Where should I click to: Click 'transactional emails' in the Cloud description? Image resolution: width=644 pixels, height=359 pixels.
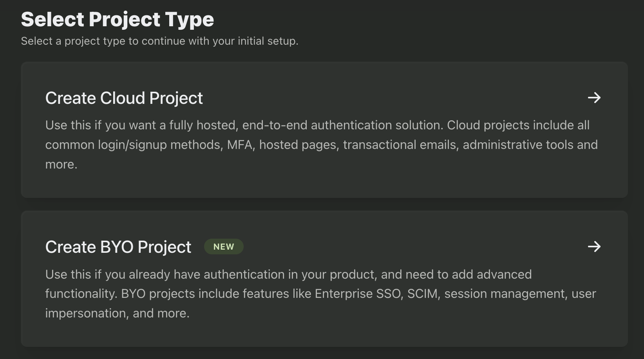(400, 145)
